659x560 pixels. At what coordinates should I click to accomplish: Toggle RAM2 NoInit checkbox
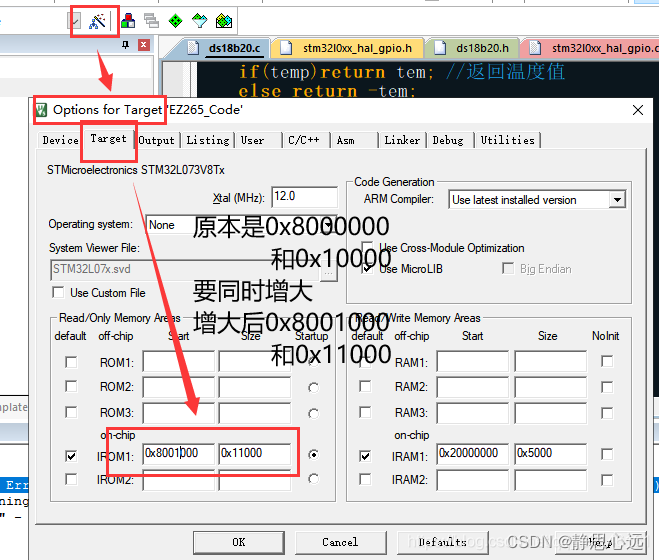[x=607, y=387]
